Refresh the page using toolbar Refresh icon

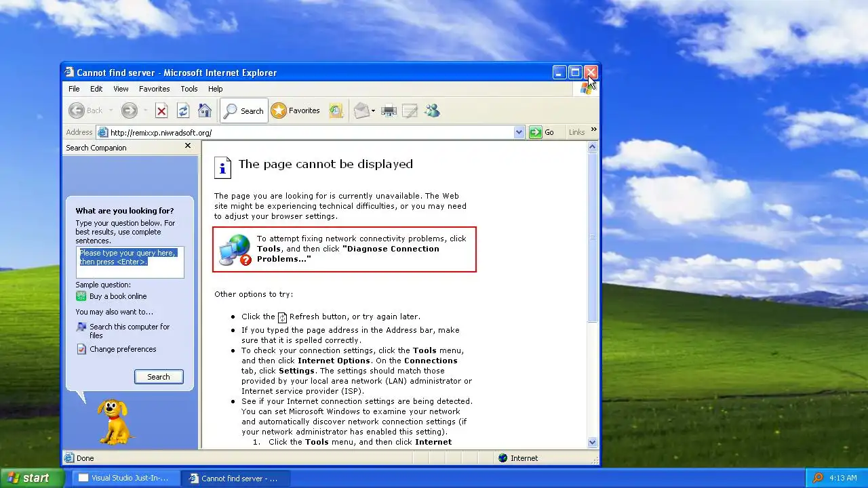183,110
